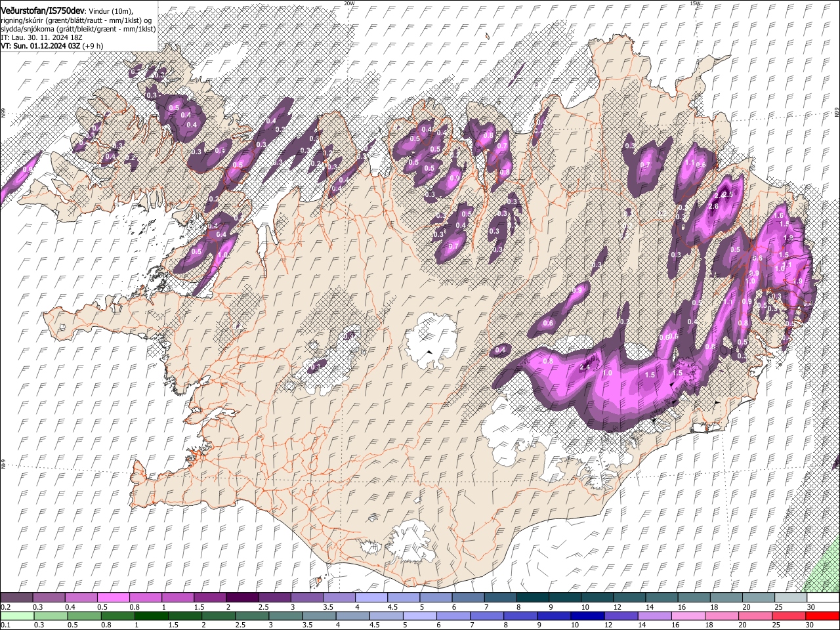Click the top legend swatch between 2 and 2.5
The width and height of the screenshot is (840, 630).
[243, 597]
